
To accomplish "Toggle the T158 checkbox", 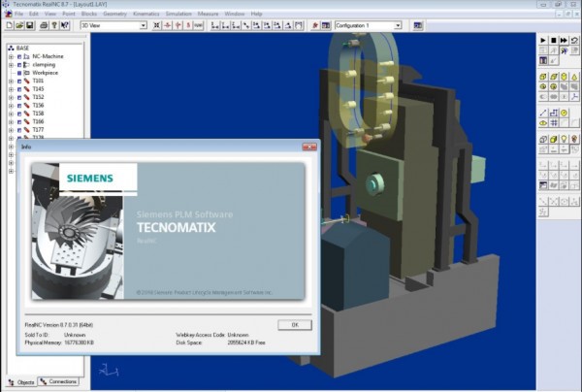I will 19,114.
